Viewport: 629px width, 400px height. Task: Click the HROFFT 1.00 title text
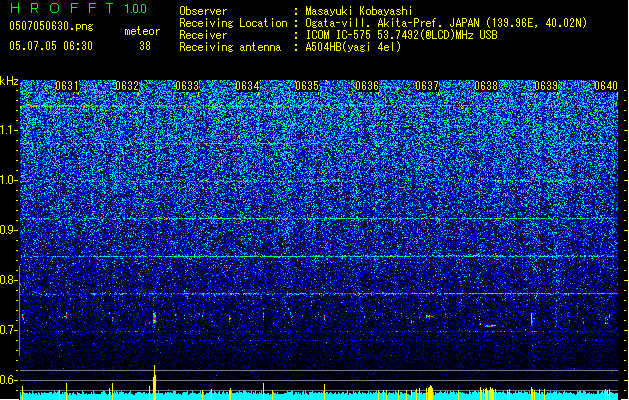coord(79,8)
